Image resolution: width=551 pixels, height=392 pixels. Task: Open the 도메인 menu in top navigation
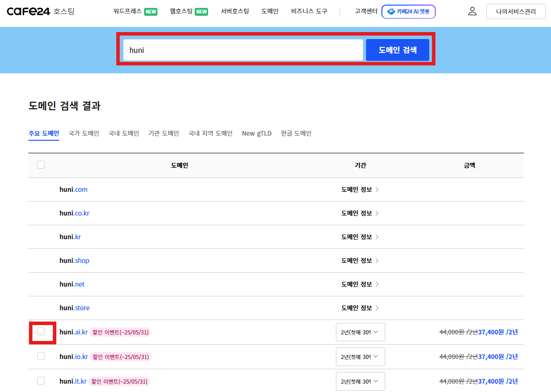pyautogui.click(x=270, y=11)
